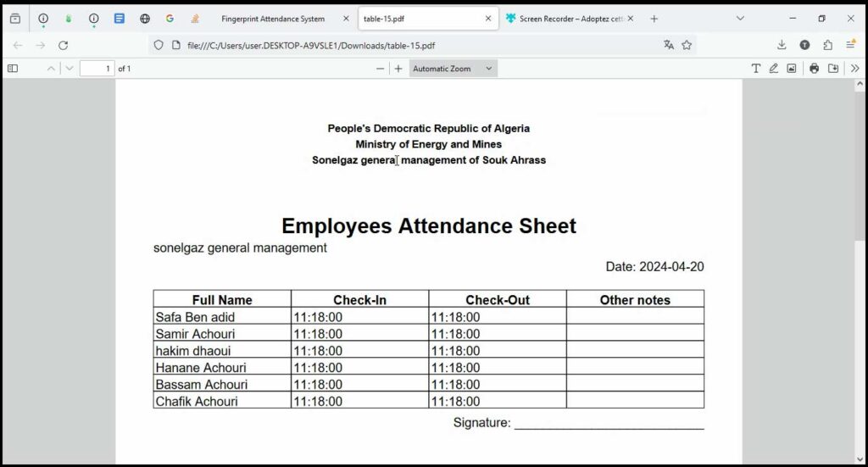Click the Employees Attendance Sheet heading
The height and width of the screenshot is (467, 868).
(x=428, y=225)
